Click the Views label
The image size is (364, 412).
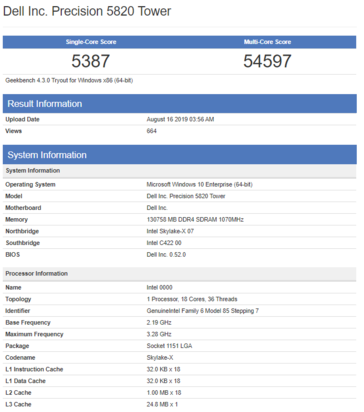13,131
